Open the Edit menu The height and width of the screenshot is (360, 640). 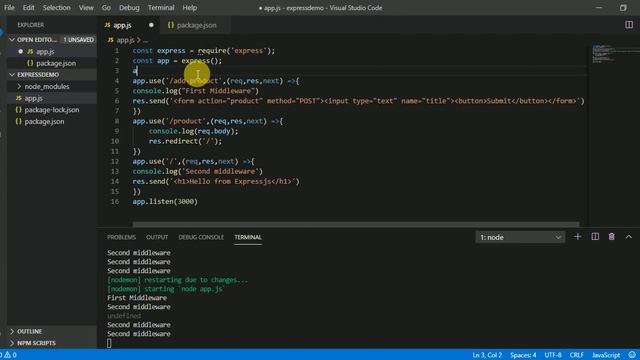(x=29, y=7)
